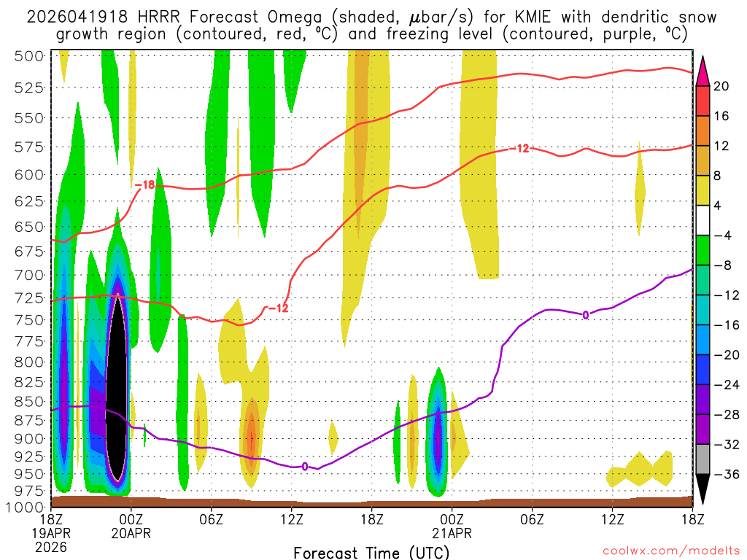Pick the green -8 to -4 colorbar swatch
747x560 pixels.
coord(703,251)
